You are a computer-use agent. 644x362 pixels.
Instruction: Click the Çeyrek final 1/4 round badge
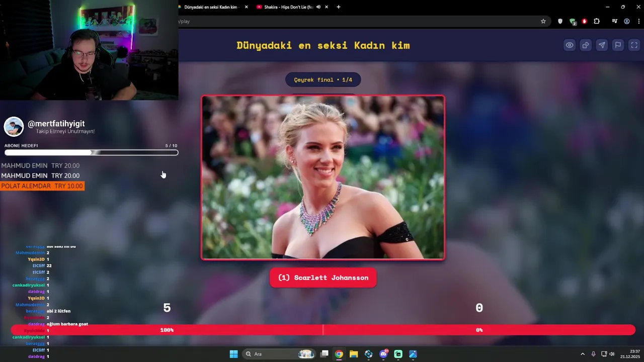click(x=323, y=79)
